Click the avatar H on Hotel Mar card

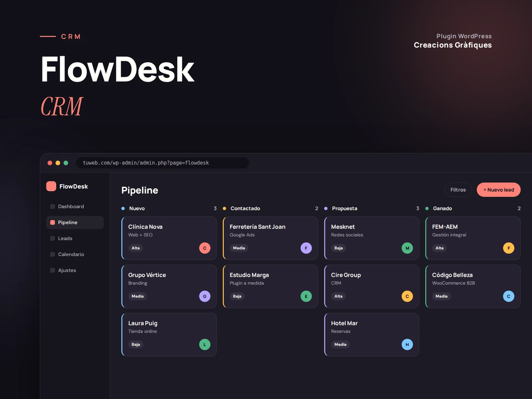[x=407, y=344]
